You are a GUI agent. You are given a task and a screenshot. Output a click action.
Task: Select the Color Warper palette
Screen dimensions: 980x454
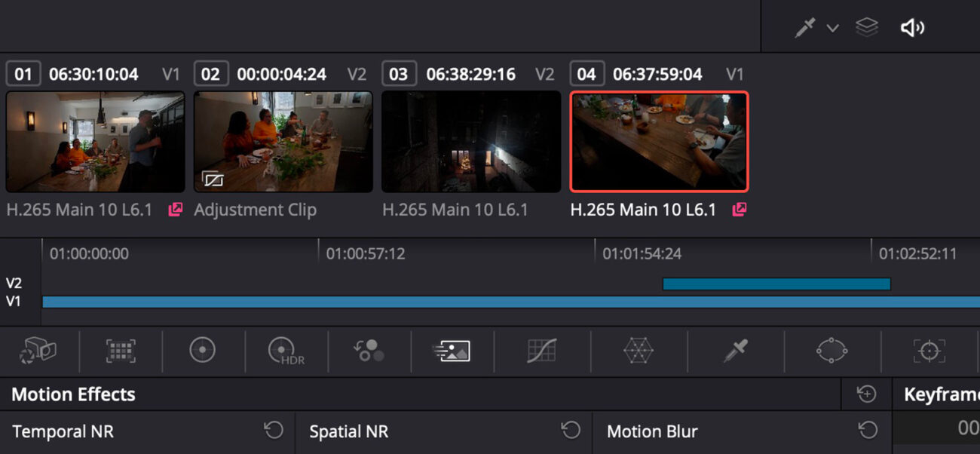pos(638,351)
